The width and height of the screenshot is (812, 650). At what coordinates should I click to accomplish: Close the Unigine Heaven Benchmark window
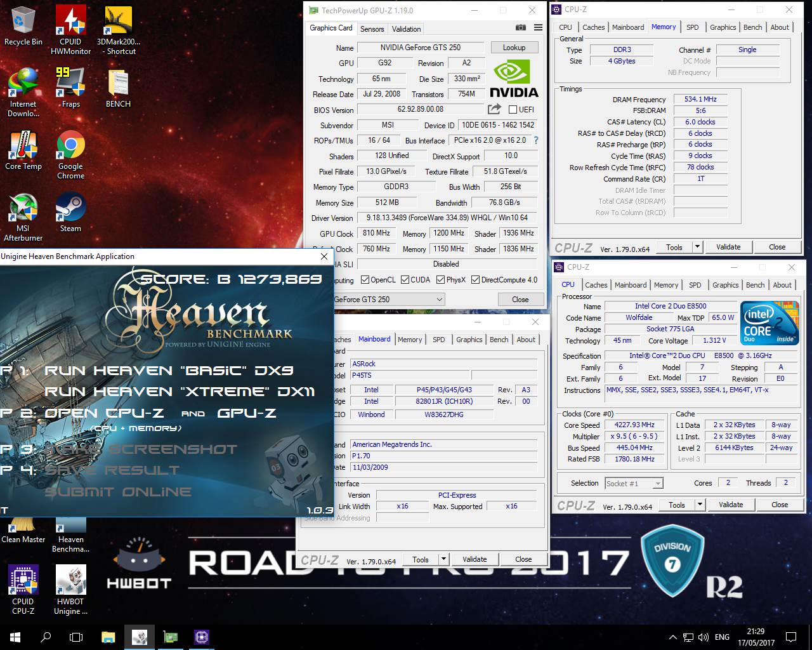[324, 256]
